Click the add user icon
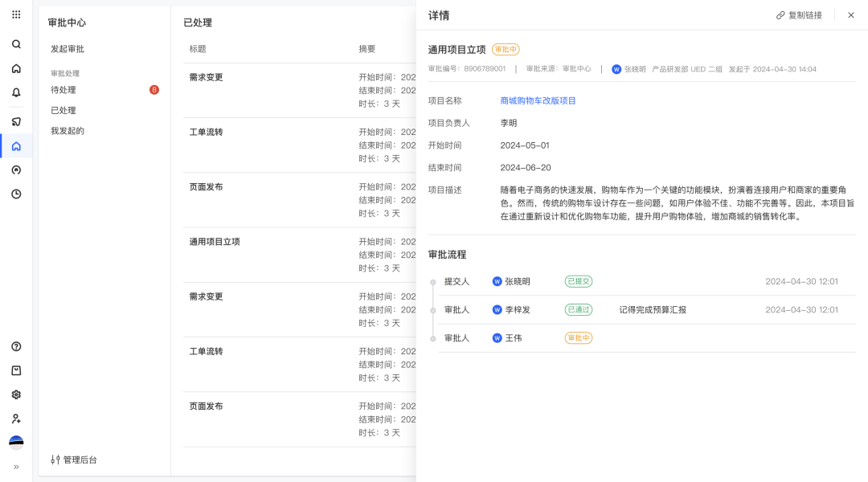868x482 pixels. [16, 419]
